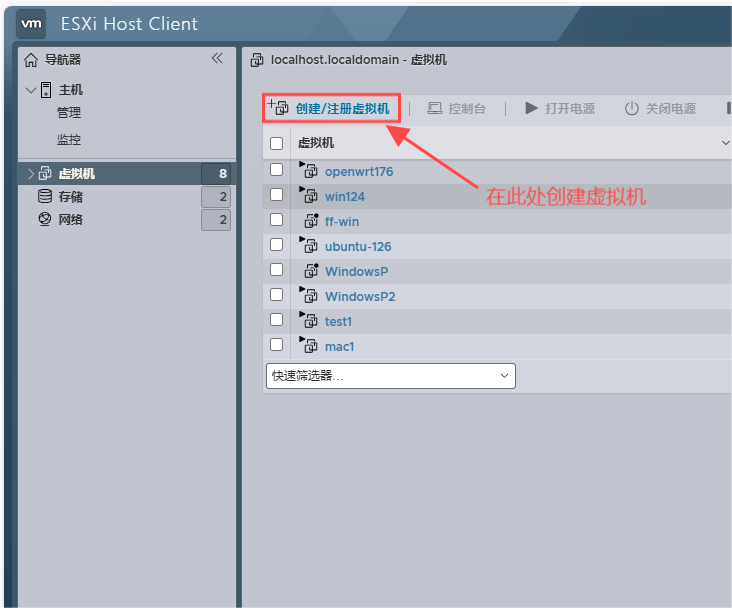This screenshot has height=608, width=732.
Task: Open the quick filter dropdown
Action: pyautogui.click(x=391, y=376)
